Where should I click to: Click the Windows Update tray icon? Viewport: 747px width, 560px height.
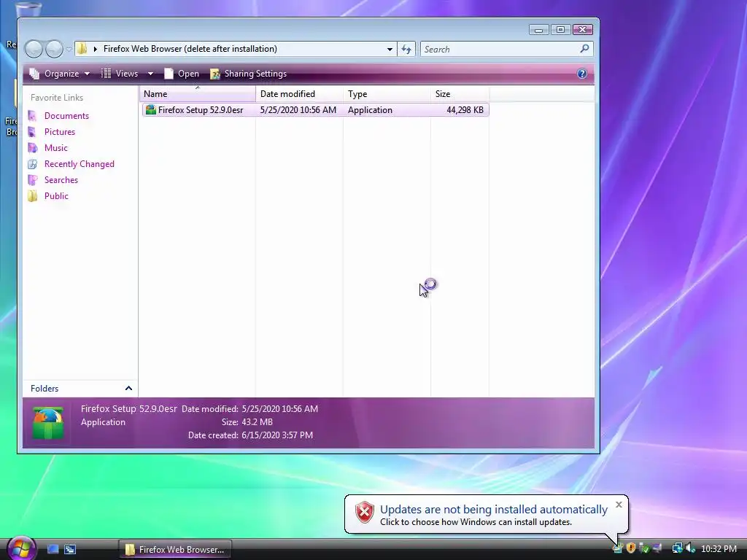[x=617, y=548]
